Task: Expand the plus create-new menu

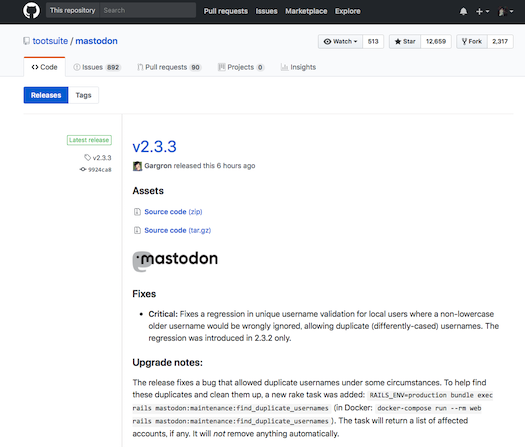Action: [482, 11]
